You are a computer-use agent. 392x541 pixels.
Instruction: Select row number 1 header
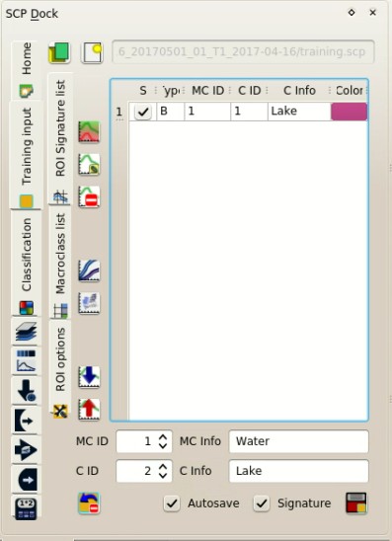119,112
